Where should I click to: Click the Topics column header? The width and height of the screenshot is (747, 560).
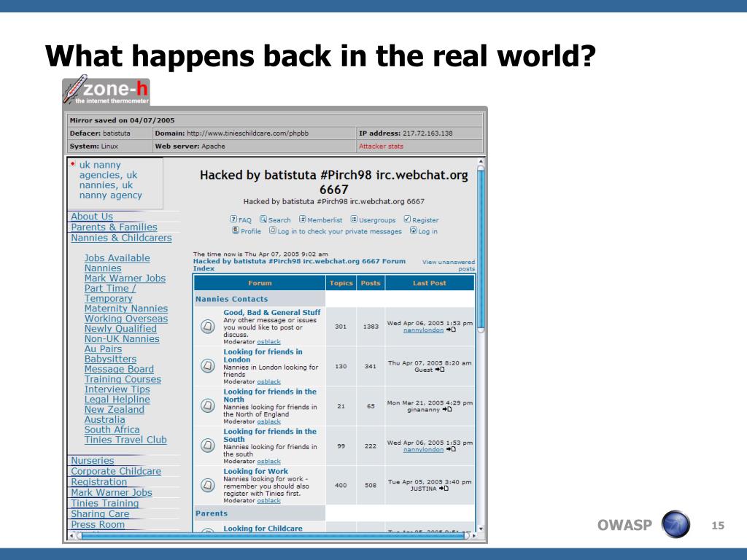[x=341, y=283]
